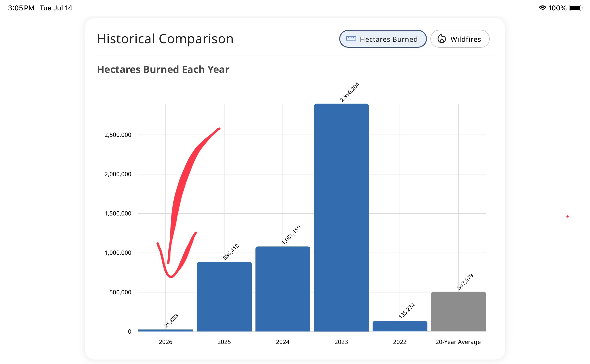
Task: Click the 20-Year Average axis label
Action: 458,342
